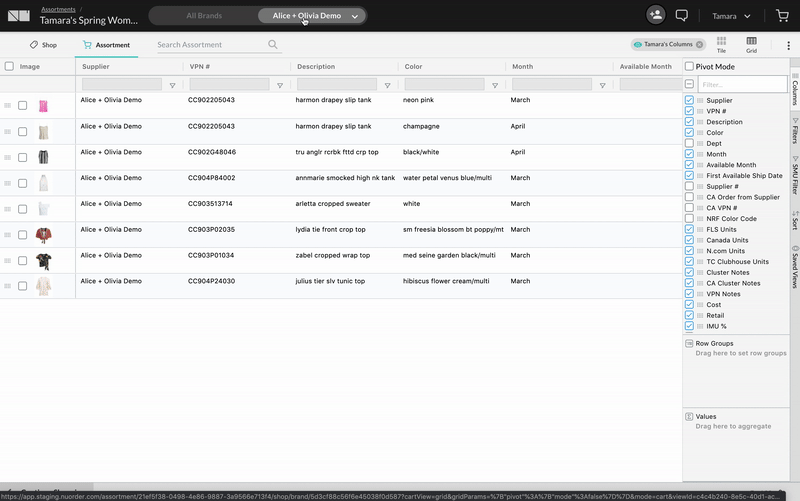Screen dimensions: 800x501
Task: Toggle all columns checkbox beside filter box
Action: [689, 84]
